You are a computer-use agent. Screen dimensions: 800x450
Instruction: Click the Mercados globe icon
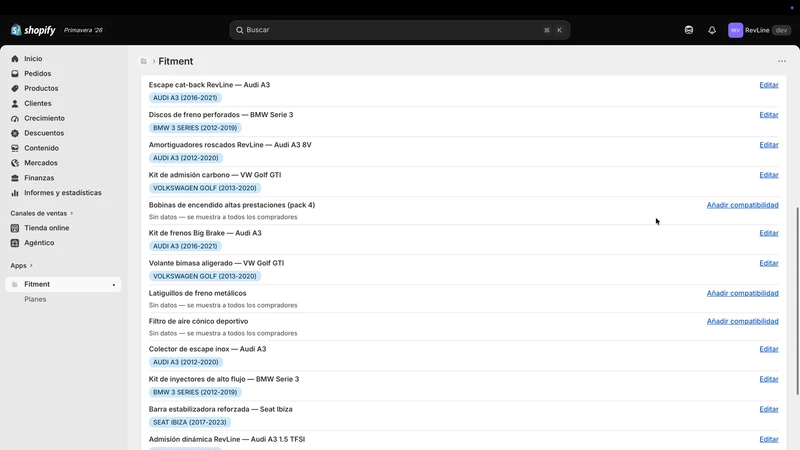click(x=15, y=163)
